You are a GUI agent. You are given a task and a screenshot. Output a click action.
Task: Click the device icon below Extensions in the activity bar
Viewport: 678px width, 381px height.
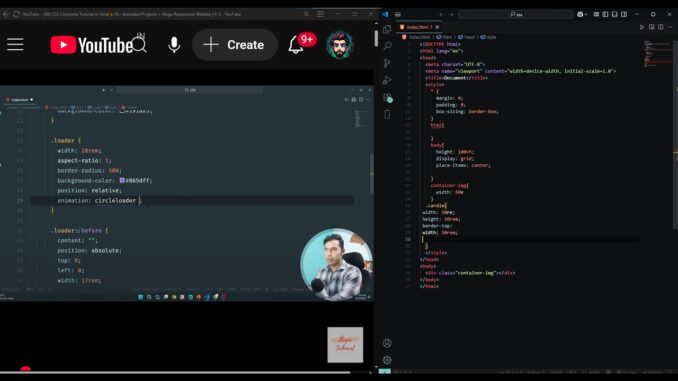[387, 115]
